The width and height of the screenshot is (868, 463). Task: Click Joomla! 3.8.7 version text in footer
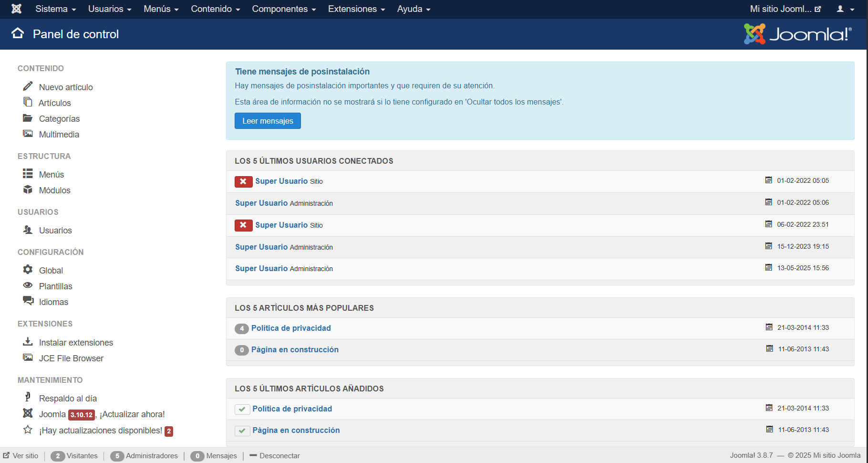(751, 455)
